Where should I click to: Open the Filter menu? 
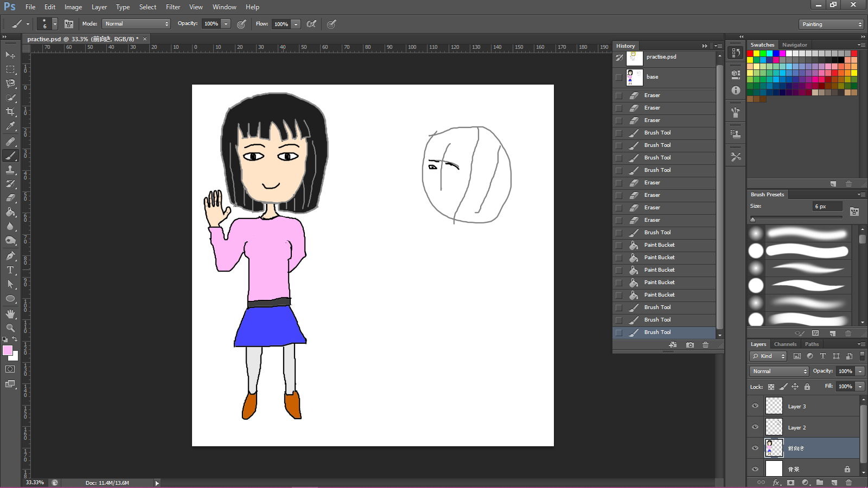(x=173, y=7)
